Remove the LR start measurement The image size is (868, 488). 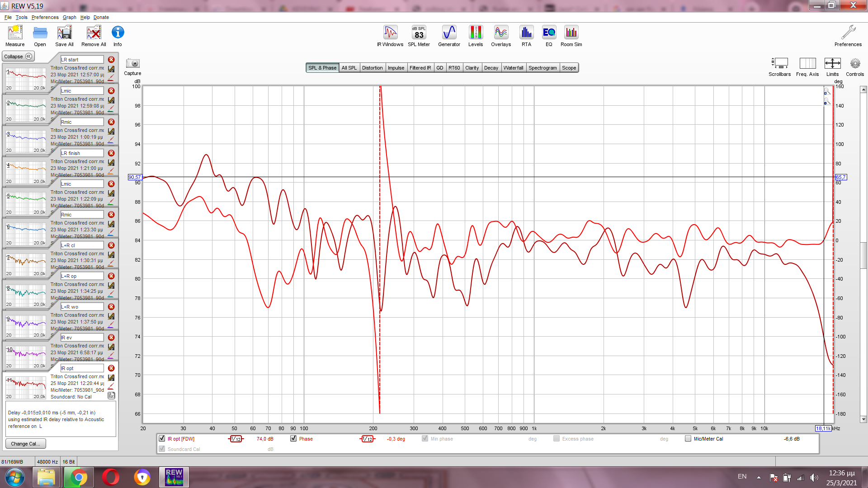pyautogui.click(x=111, y=60)
